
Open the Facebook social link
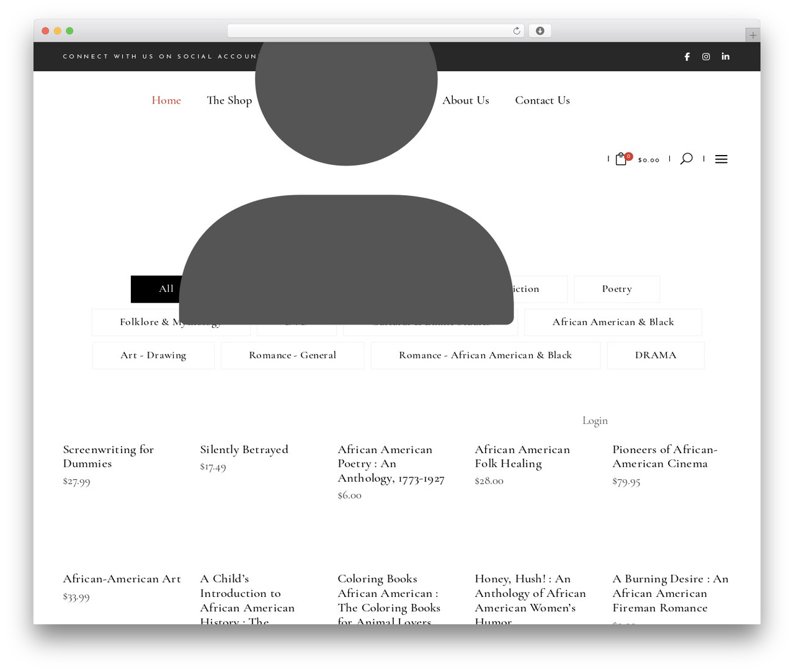point(687,56)
